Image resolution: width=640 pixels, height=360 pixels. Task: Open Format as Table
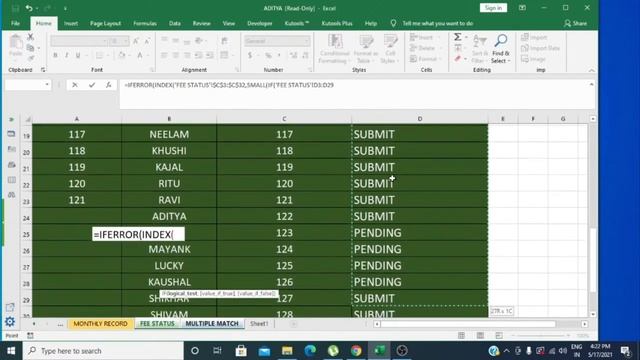[x=366, y=49]
